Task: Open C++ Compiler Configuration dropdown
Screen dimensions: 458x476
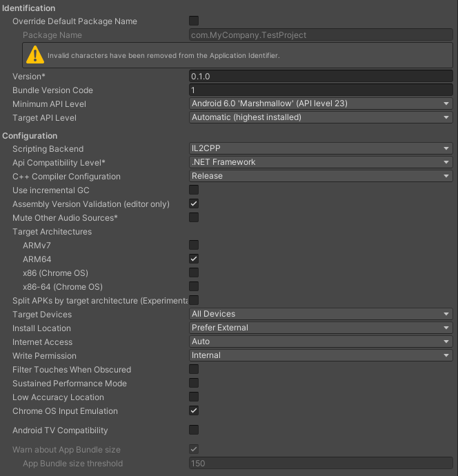Action: (321, 176)
